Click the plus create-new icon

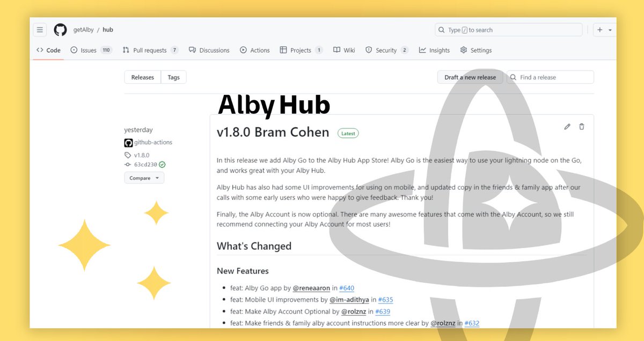pos(600,30)
